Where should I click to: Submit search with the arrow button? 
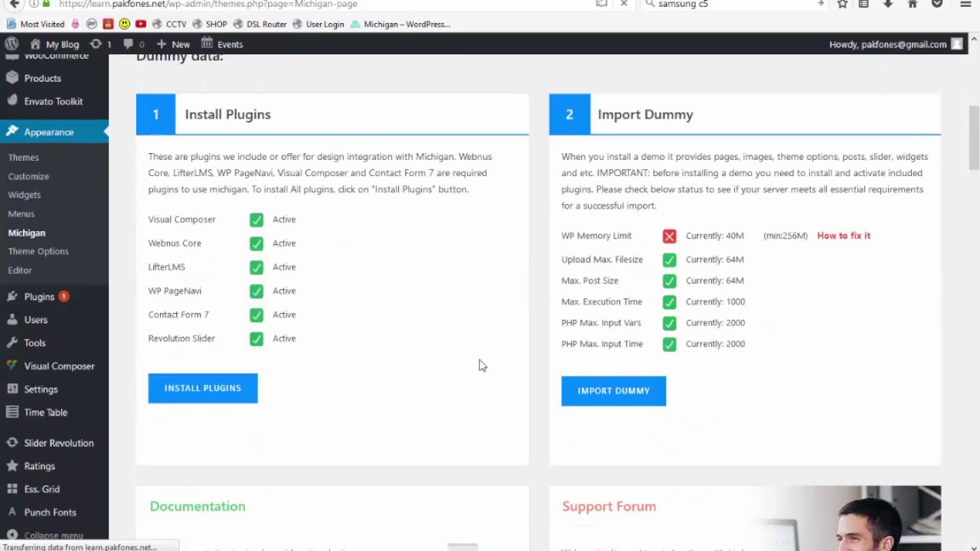[820, 4]
